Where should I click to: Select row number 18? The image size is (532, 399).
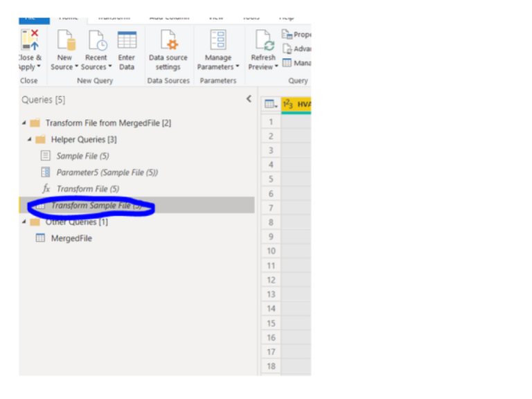pyautogui.click(x=271, y=366)
